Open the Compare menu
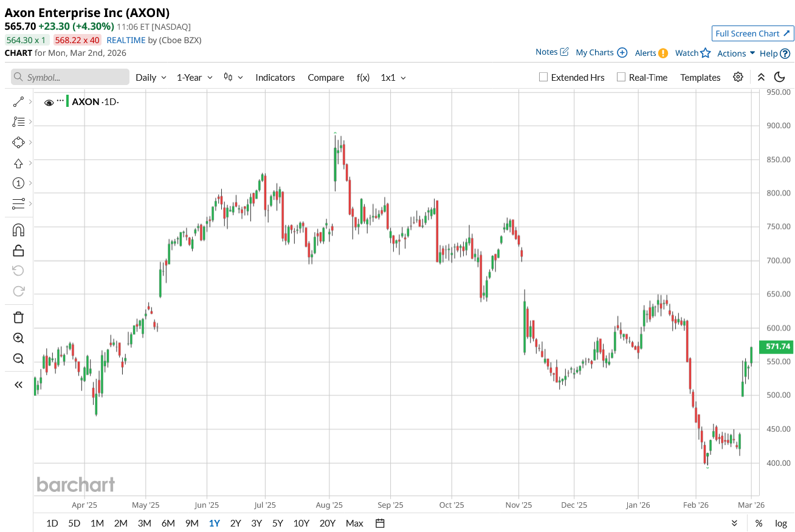 (x=326, y=77)
